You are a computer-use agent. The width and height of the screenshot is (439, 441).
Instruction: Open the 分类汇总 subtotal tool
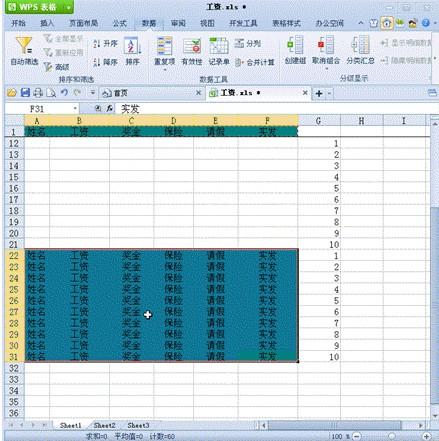(360, 50)
